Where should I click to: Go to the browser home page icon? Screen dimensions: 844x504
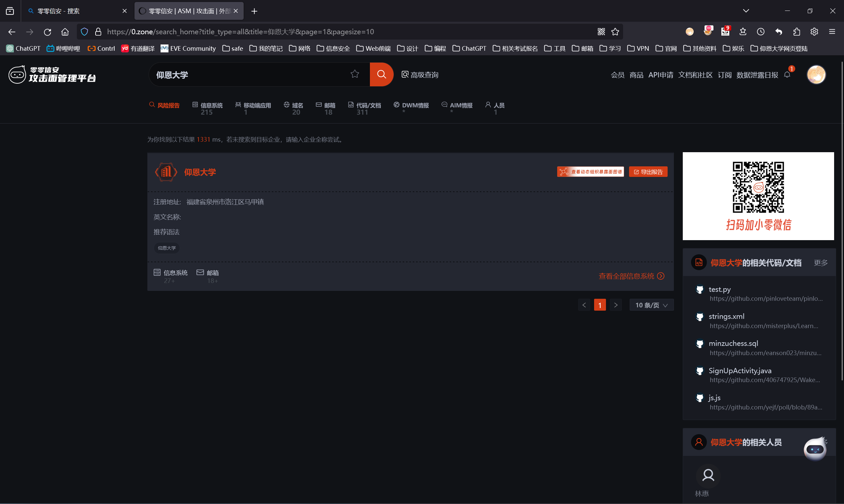pos(65,32)
